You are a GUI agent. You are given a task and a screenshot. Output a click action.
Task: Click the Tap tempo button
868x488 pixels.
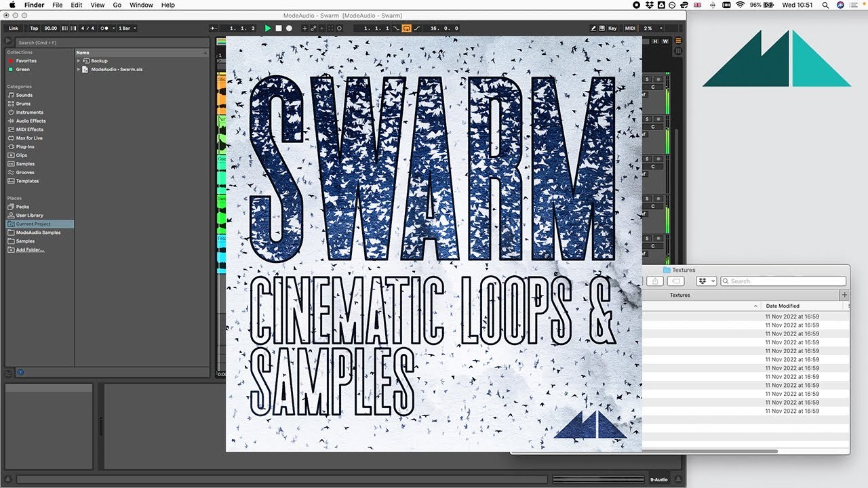coord(34,28)
